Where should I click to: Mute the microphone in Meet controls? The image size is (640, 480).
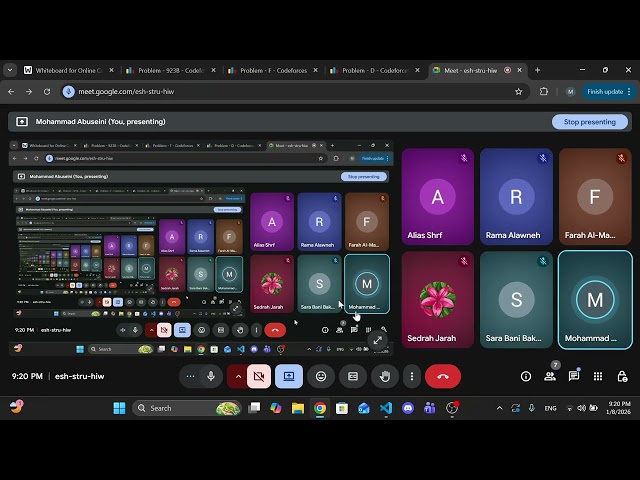pos(211,376)
